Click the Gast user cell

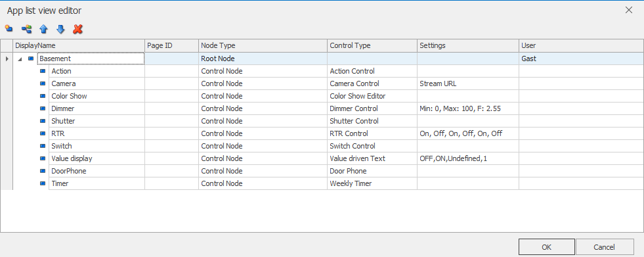[x=581, y=58]
